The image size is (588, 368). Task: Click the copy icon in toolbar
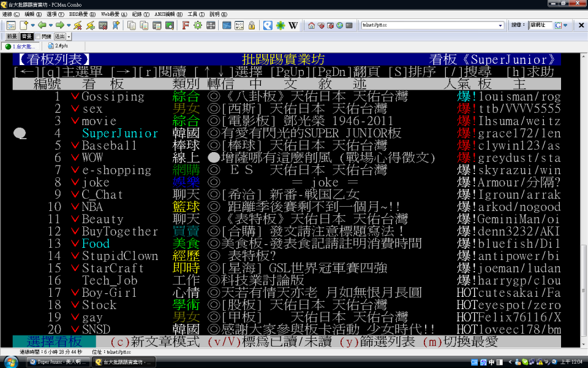(131, 26)
